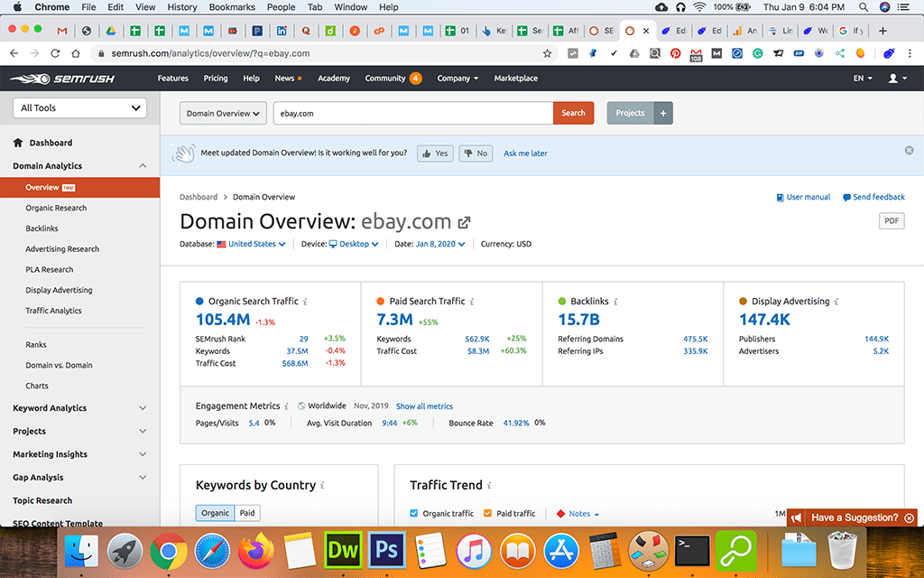Viewport: 924px width, 578px height.
Task: Open the user account menu
Action: click(898, 78)
